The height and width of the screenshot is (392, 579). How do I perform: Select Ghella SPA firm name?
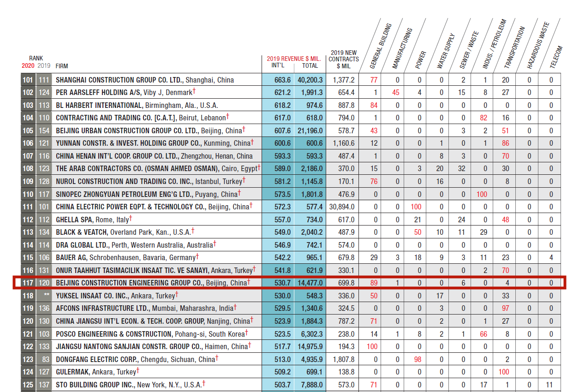(75, 220)
